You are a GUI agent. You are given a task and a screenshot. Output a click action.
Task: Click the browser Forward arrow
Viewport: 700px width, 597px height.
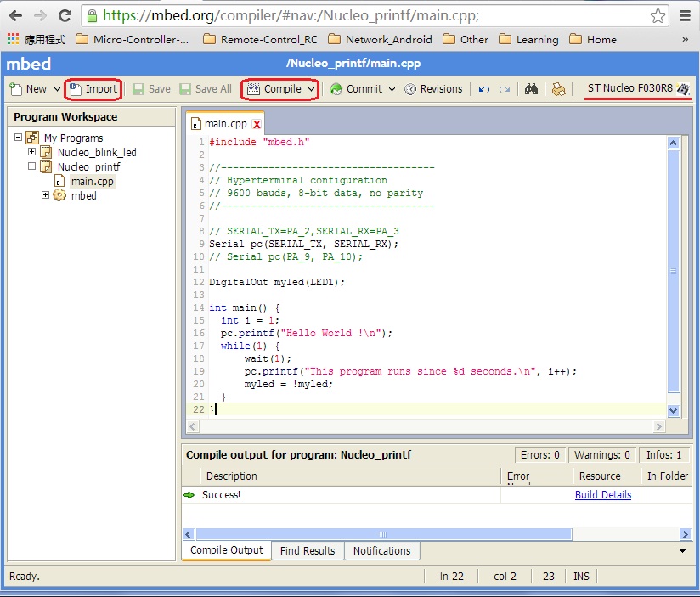click(x=40, y=16)
